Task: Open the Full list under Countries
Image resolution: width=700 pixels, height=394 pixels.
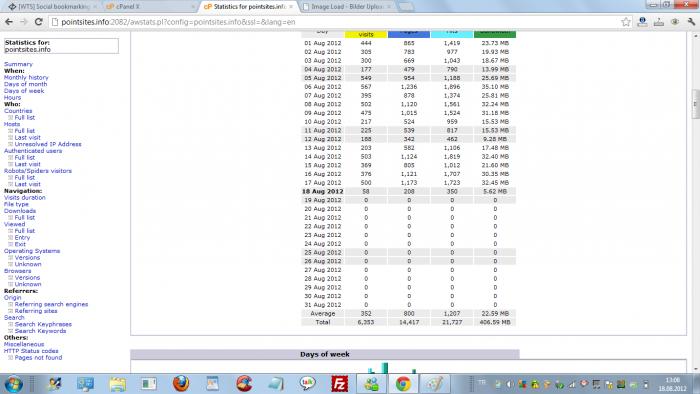Action: tap(25, 117)
